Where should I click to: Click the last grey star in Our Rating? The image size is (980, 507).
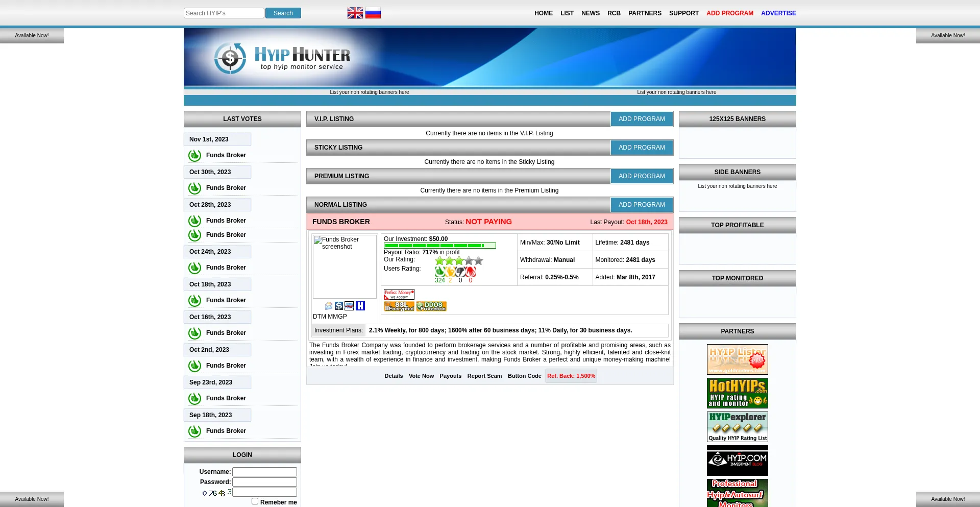tap(478, 261)
